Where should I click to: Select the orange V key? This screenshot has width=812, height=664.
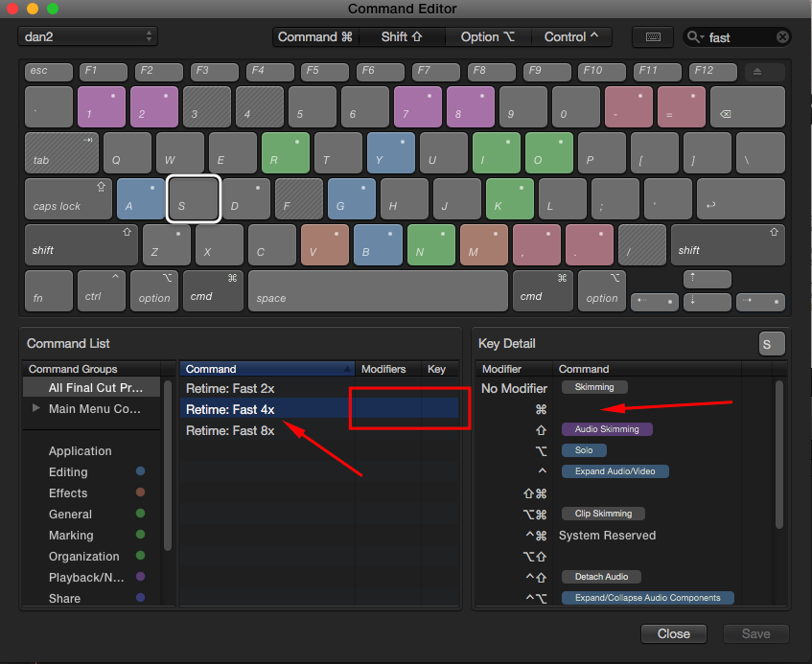pyautogui.click(x=325, y=245)
